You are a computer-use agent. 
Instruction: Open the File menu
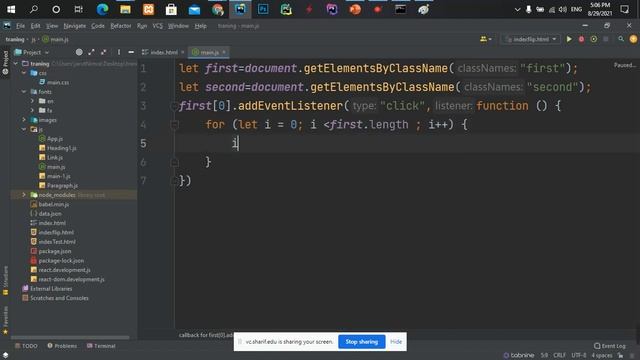click(20, 26)
